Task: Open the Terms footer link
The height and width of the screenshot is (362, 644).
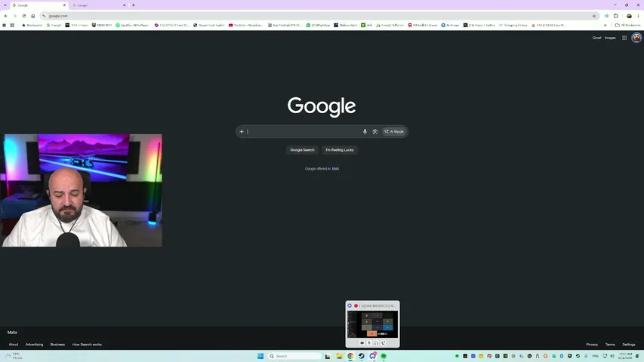Action: [610, 345]
